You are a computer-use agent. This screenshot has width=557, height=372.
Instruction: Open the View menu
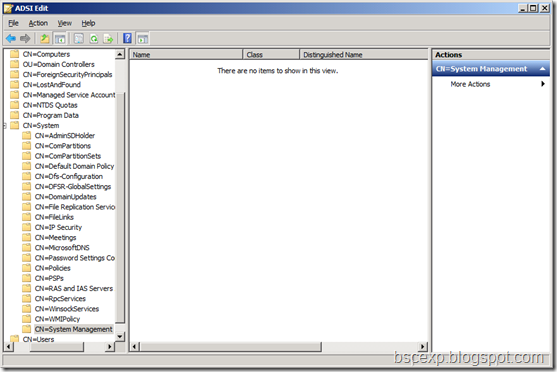pos(65,23)
